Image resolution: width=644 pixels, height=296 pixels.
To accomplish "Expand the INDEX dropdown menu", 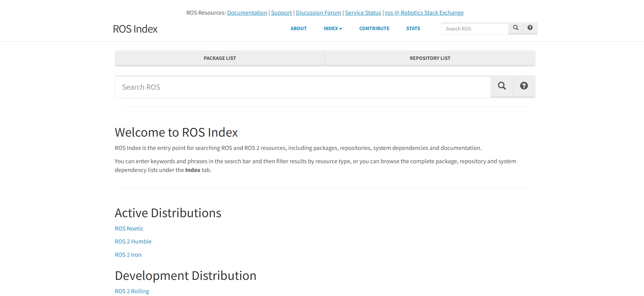I will [333, 29].
